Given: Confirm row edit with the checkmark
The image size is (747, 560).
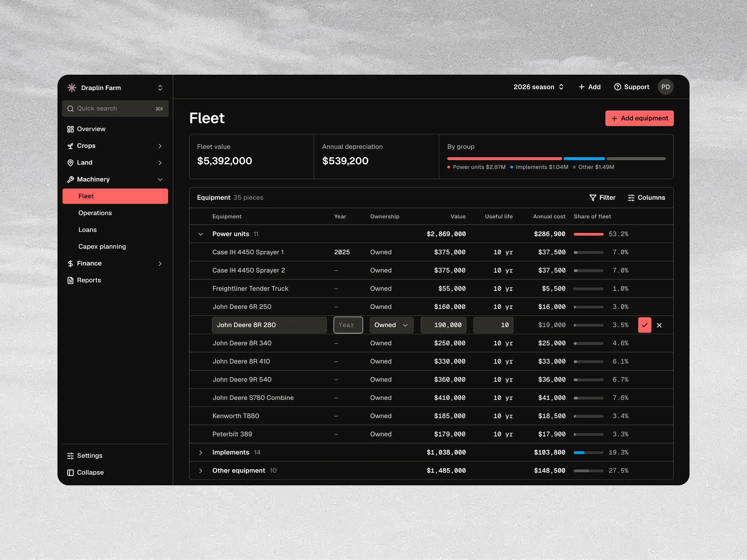Looking at the screenshot, I should click(x=645, y=325).
